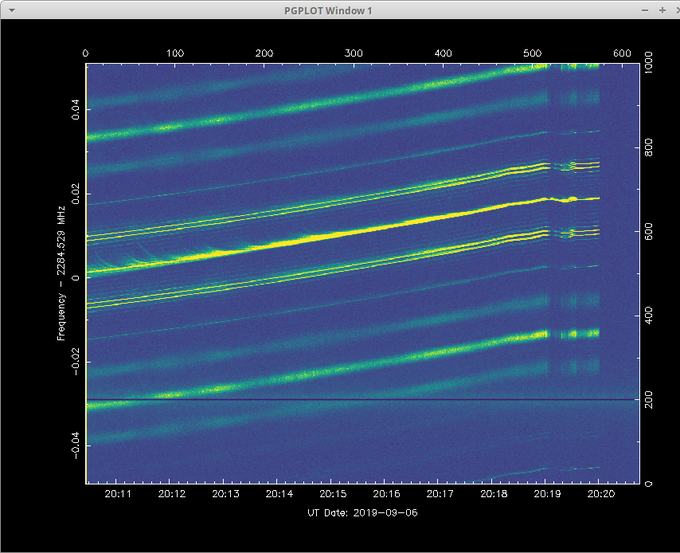Click the 20:13 time tick label
The image size is (680, 553).
click(x=226, y=494)
